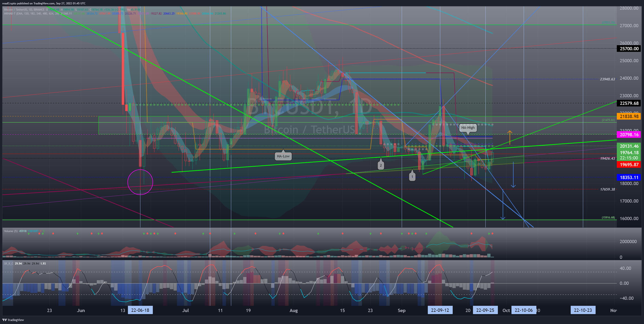Click the 22:15:00 countdown label
The image size is (644, 324).
[629, 158]
